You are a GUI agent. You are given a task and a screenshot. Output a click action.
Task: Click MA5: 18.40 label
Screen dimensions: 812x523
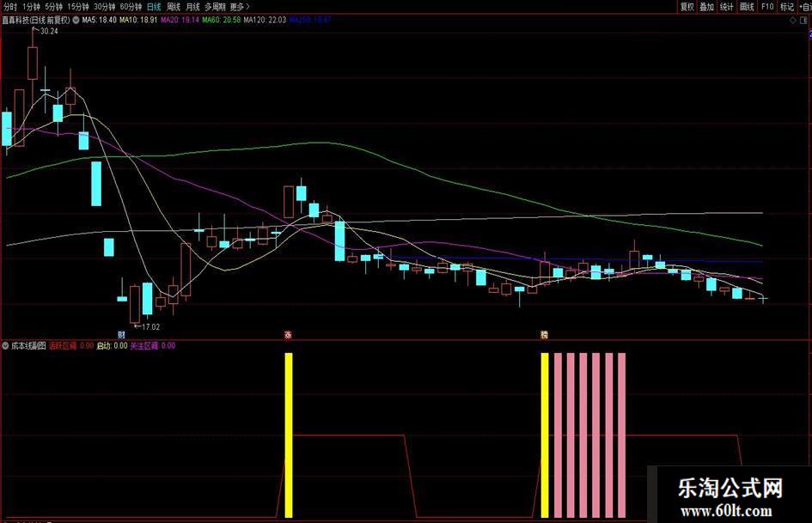(100, 21)
